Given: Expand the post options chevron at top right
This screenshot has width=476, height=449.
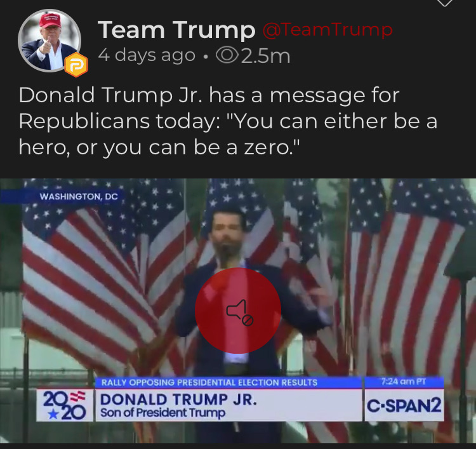Looking at the screenshot, I should pyautogui.click(x=444, y=3).
